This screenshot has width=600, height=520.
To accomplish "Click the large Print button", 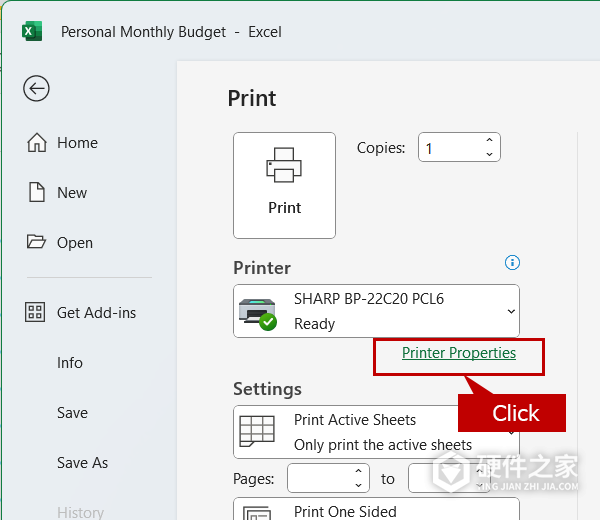I will pos(284,186).
